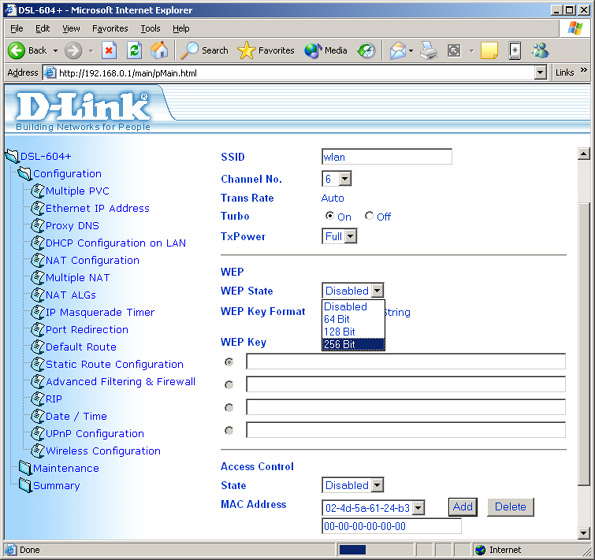Select the first WEP key radio button
The width and height of the screenshot is (595, 560).
click(228, 362)
